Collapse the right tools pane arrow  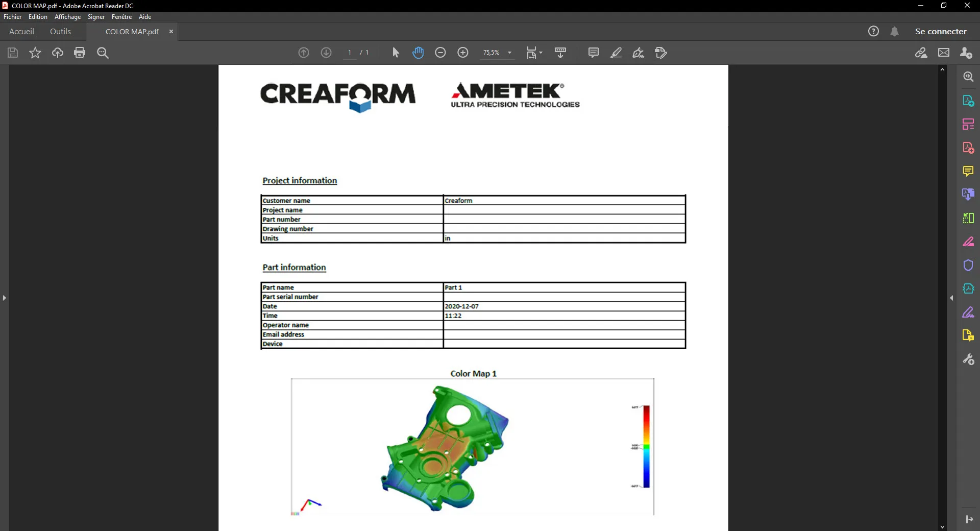(x=951, y=298)
